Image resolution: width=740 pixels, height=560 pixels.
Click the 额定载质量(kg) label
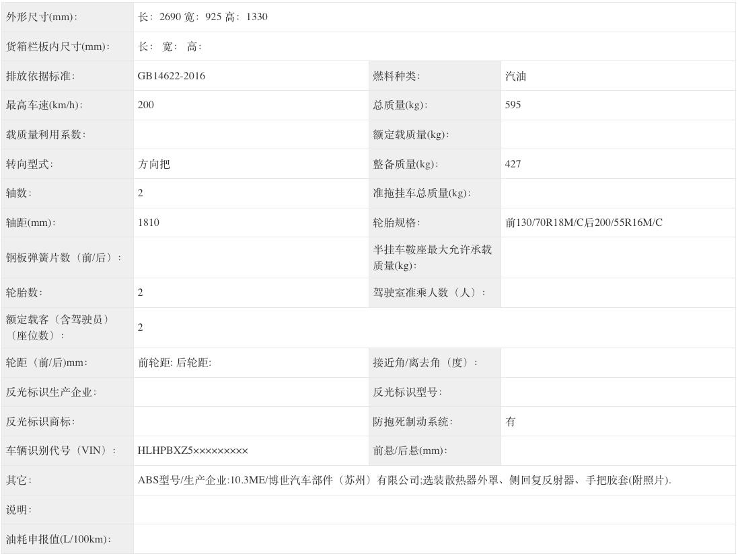[410, 134]
